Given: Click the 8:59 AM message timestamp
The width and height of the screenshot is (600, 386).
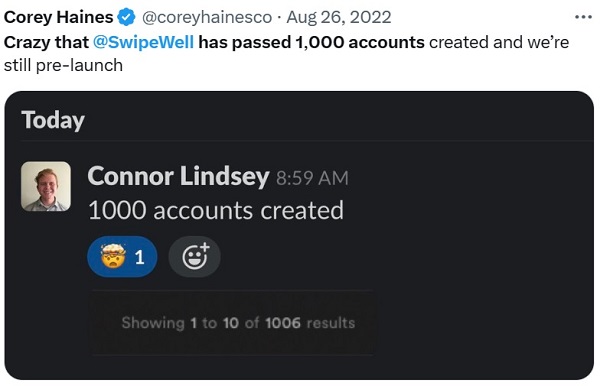Looking at the screenshot, I should pyautogui.click(x=312, y=178).
